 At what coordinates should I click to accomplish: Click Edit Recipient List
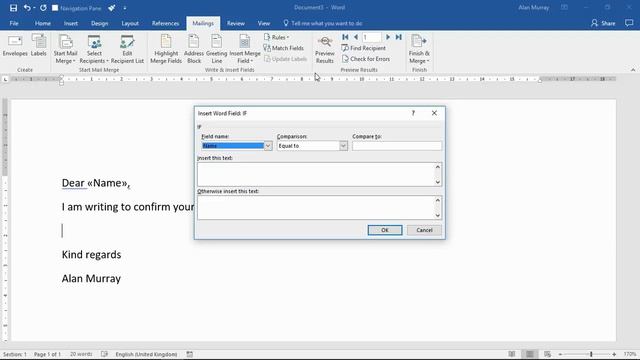127,49
